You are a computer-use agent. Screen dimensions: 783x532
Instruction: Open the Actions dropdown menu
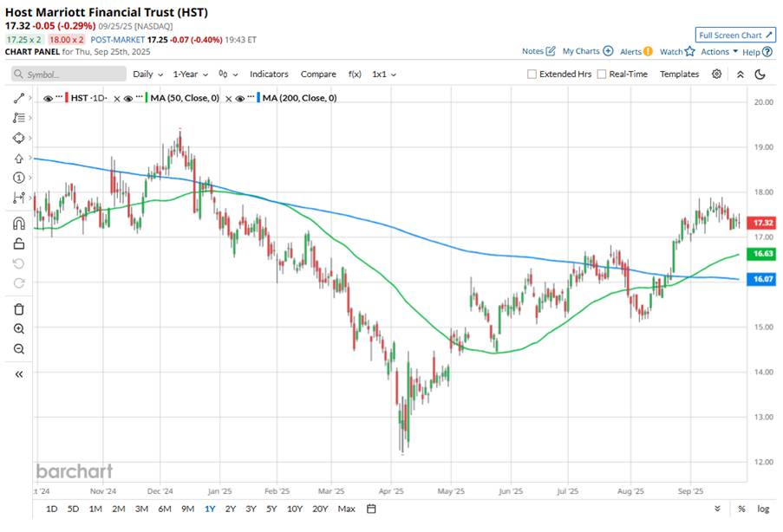719,52
